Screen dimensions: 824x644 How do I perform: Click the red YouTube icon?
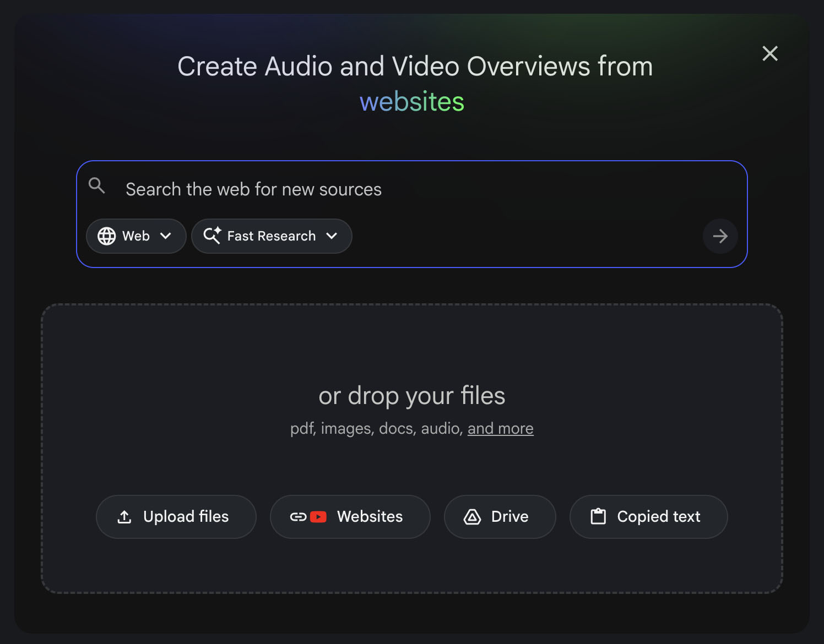coord(318,517)
